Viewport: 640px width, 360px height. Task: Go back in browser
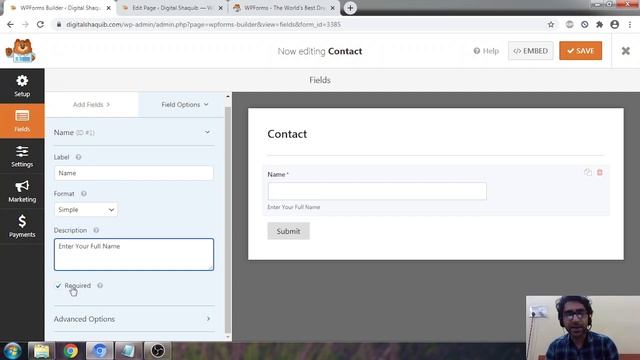tap(10, 24)
